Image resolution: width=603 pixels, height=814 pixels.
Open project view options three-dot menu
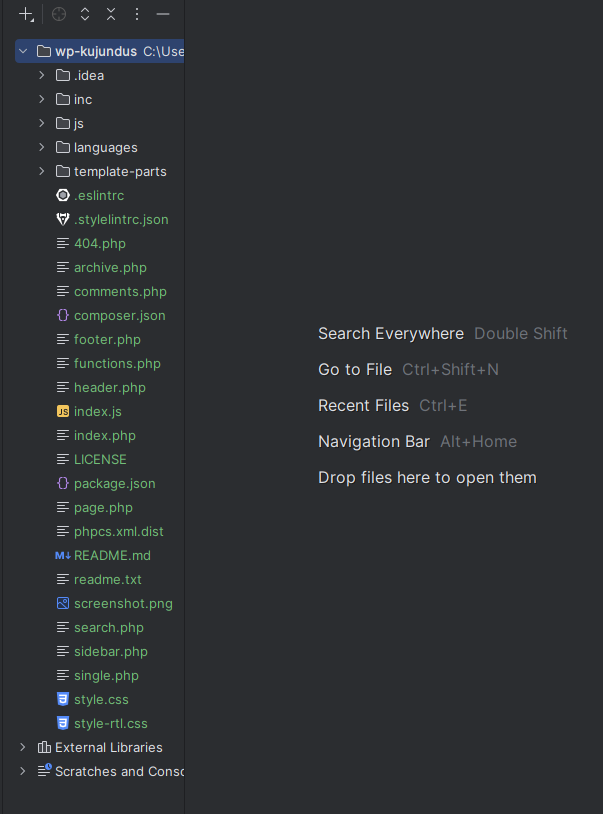pyautogui.click(x=137, y=14)
